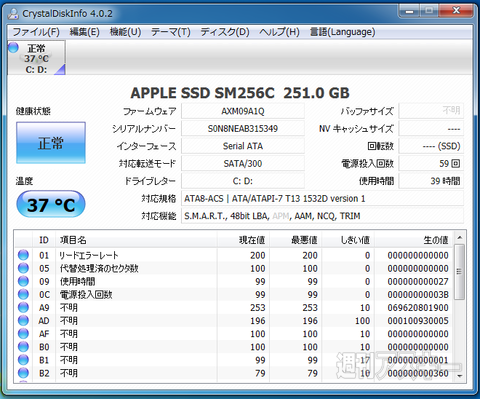This screenshot has height=399, width=480.
Task: Click the SMART list scrollbar up arrow
Action: click(460, 237)
